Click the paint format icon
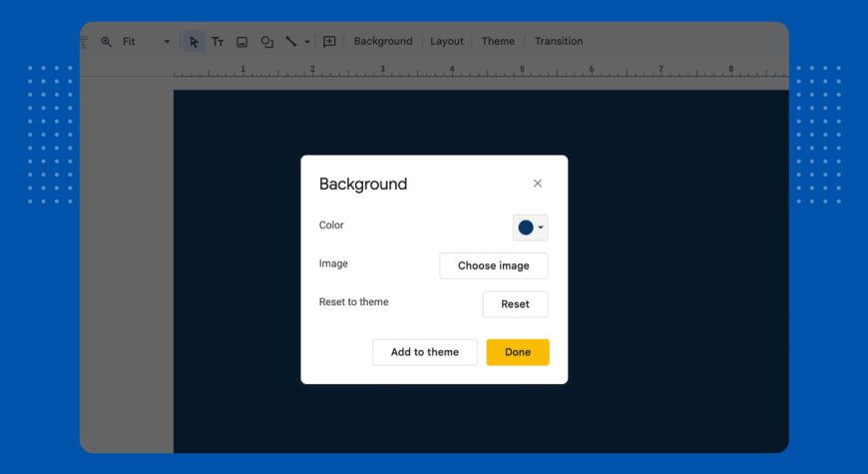868x474 pixels. (x=84, y=42)
